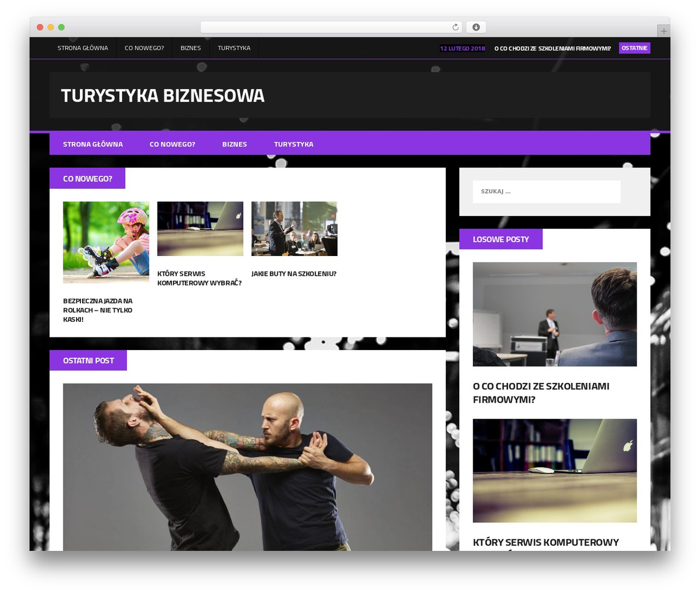The width and height of the screenshot is (700, 593).
Task: Open ticker headline about szkoleniami firmowymi
Action: coord(552,48)
